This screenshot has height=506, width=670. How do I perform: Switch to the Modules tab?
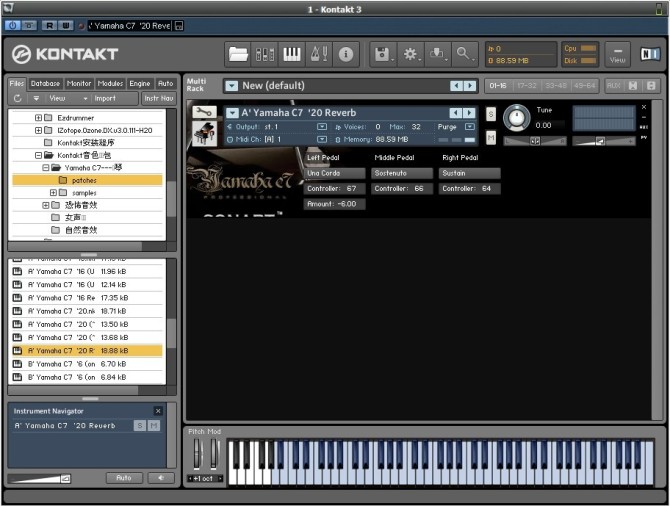(110, 84)
